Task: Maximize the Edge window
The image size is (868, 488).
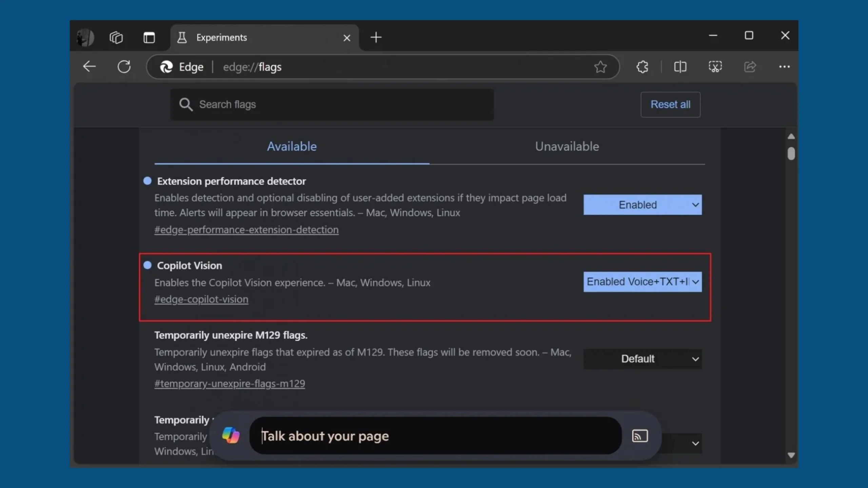Action: tap(749, 35)
